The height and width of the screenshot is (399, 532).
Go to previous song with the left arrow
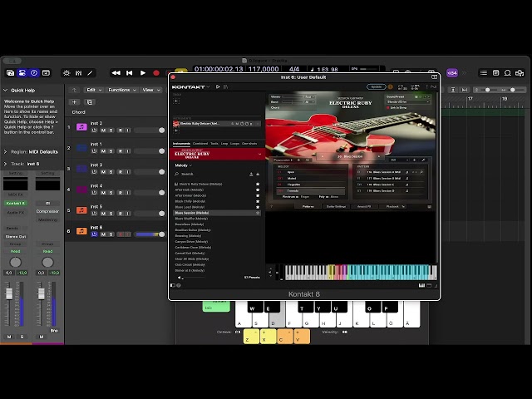pos(323,156)
